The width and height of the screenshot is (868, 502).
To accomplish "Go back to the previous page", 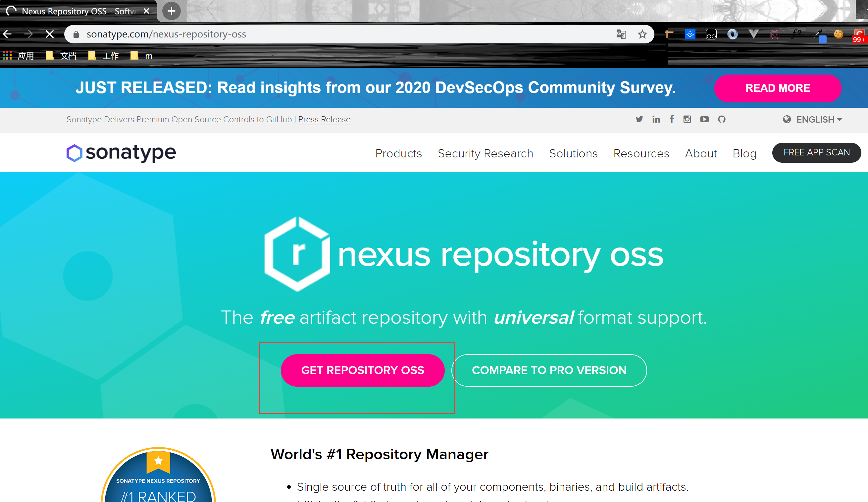I will click(8, 34).
